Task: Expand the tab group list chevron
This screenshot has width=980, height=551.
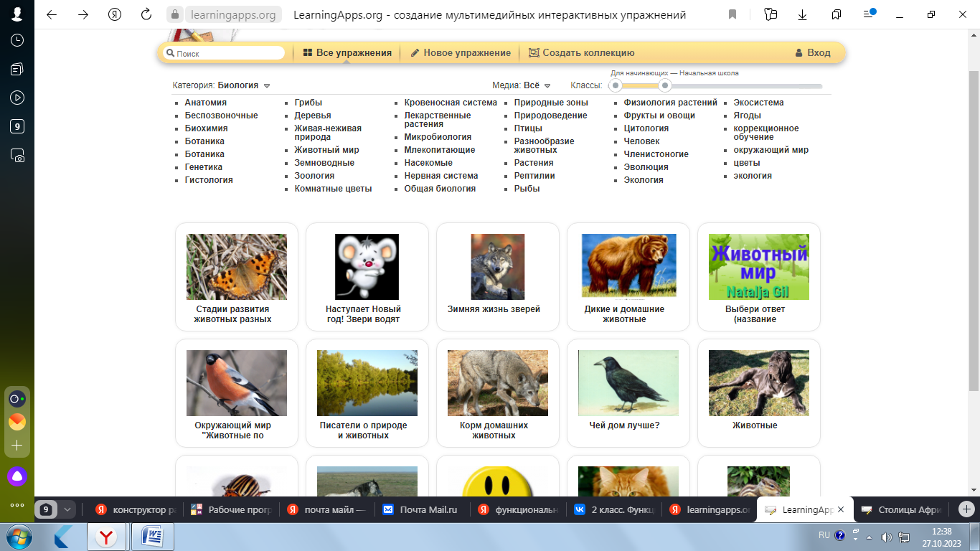Action: click(x=67, y=509)
